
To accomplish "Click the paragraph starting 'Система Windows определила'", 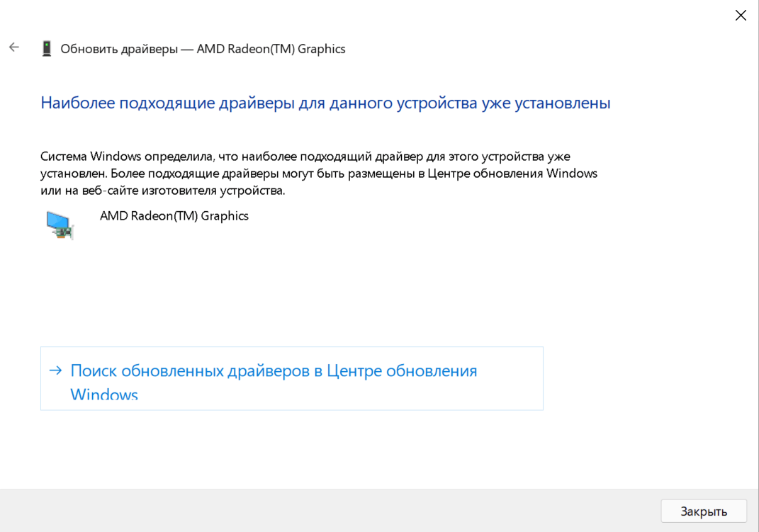I will (x=319, y=173).
